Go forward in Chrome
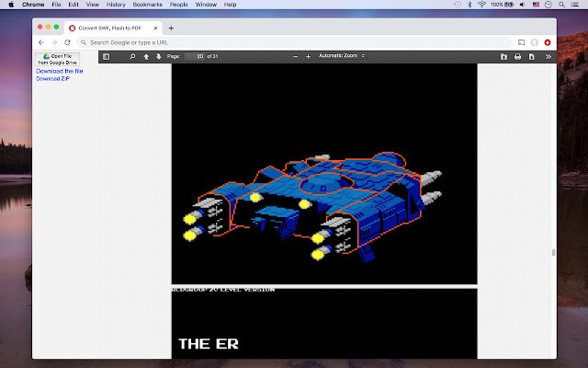 click(54, 42)
